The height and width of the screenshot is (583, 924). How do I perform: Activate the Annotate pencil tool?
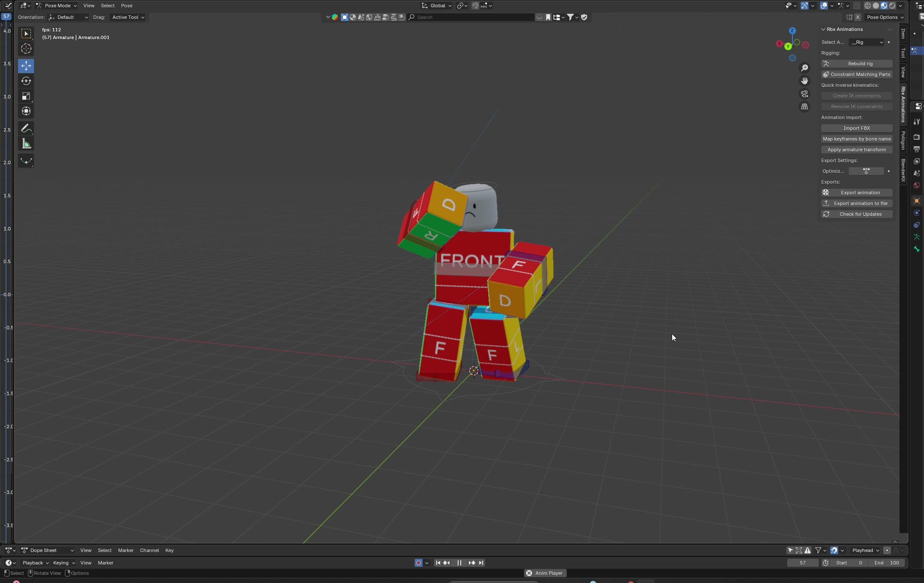(x=26, y=128)
